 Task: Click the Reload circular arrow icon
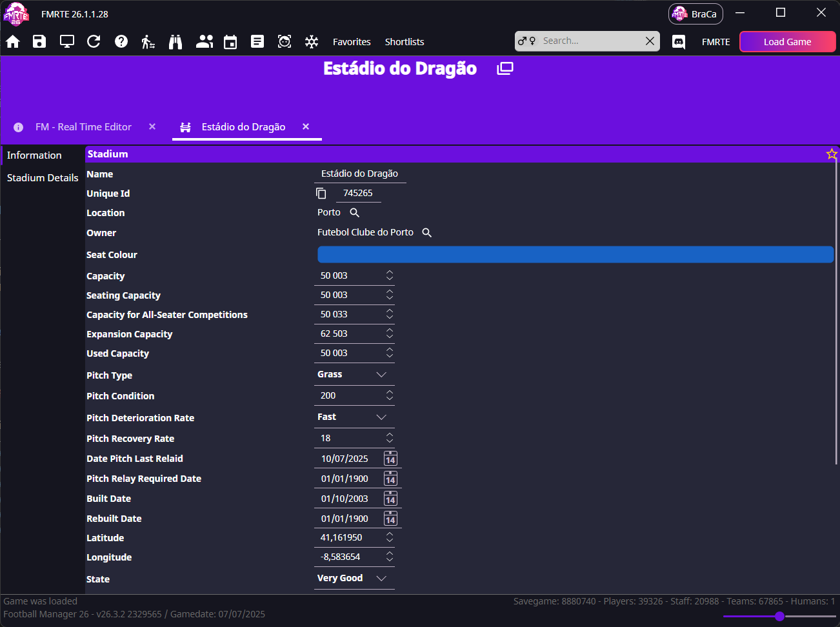tap(94, 42)
